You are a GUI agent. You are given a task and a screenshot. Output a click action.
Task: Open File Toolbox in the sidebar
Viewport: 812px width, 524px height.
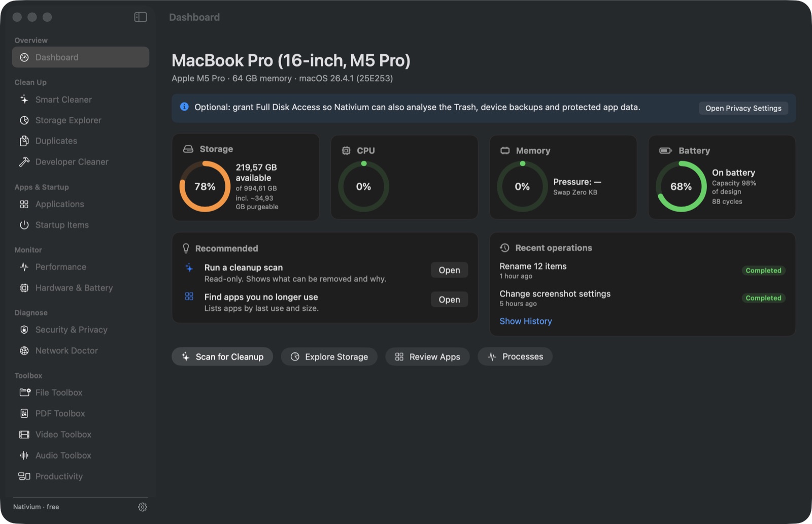(x=80, y=392)
